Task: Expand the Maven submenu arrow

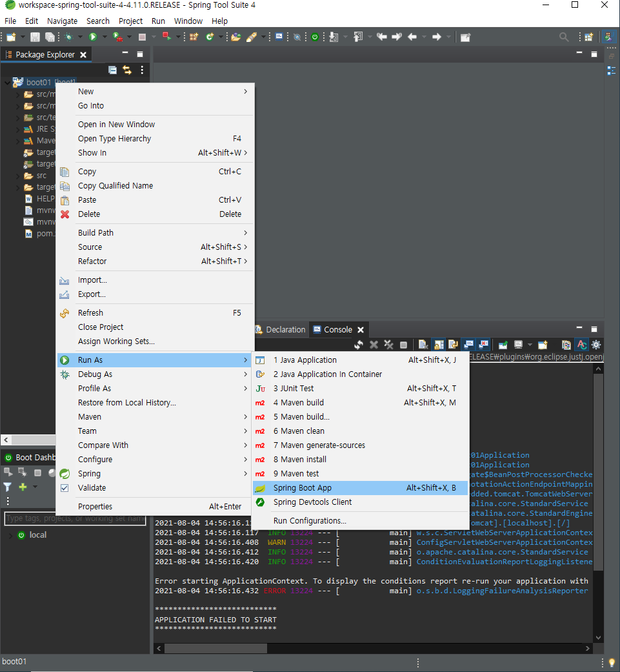Action: pyautogui.click(x=245, y=416)
